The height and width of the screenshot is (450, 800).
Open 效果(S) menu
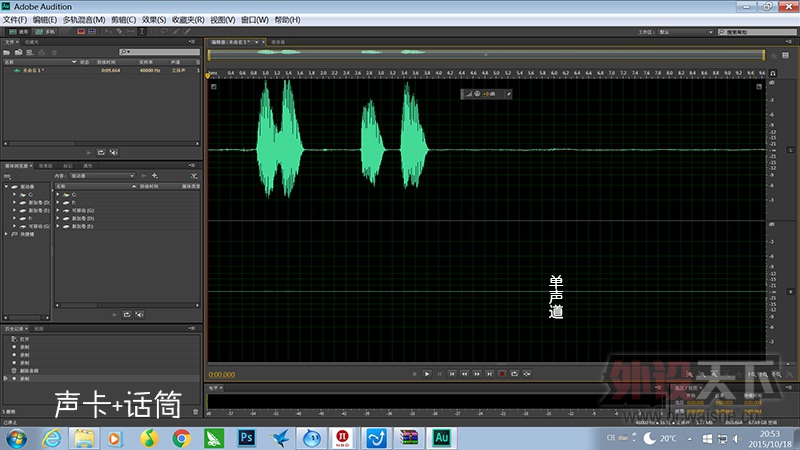154,20
